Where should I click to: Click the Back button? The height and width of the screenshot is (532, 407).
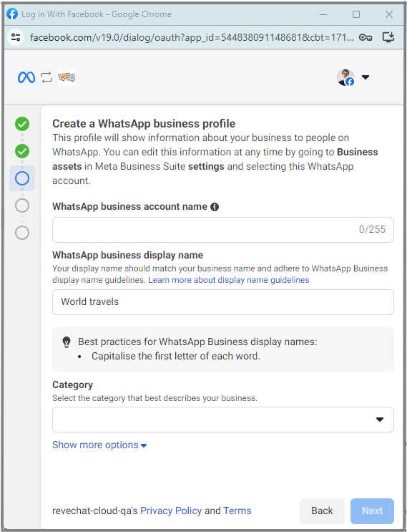(322, 511)
